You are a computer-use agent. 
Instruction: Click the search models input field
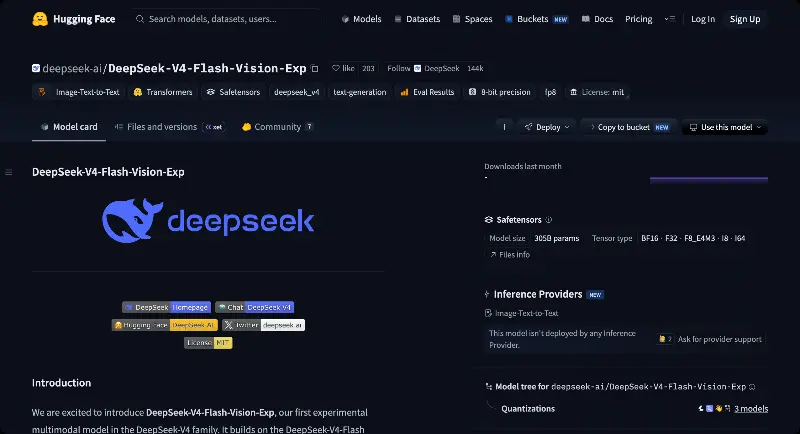click(227, 19)
